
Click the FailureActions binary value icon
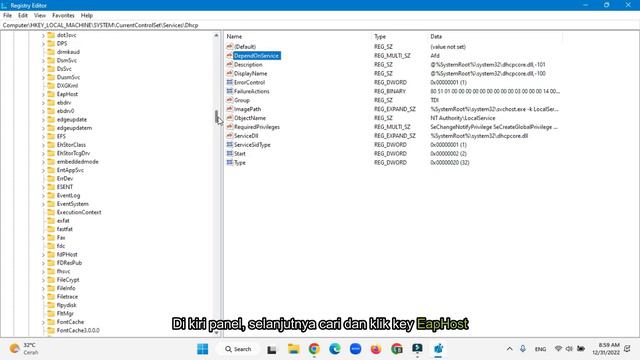(x=230, y=91)
